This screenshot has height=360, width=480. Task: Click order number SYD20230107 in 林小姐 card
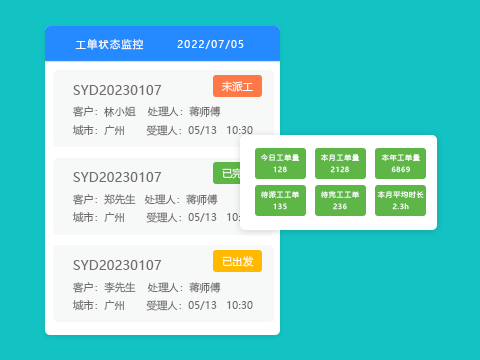pyautogui.click(x=117, y=90)
